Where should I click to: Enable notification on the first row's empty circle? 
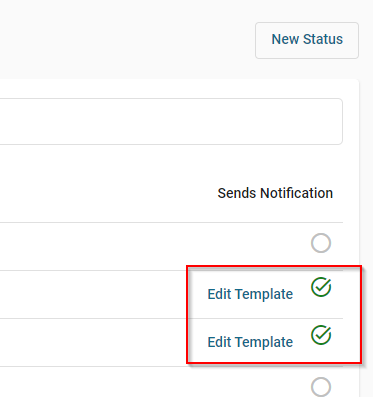(x=321, y=243)
